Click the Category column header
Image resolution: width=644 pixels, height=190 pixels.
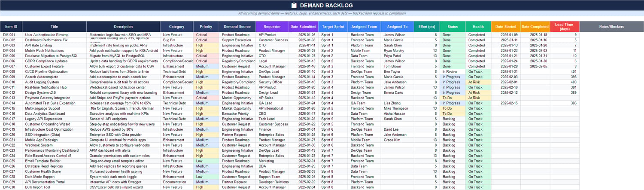click(177, 27)
